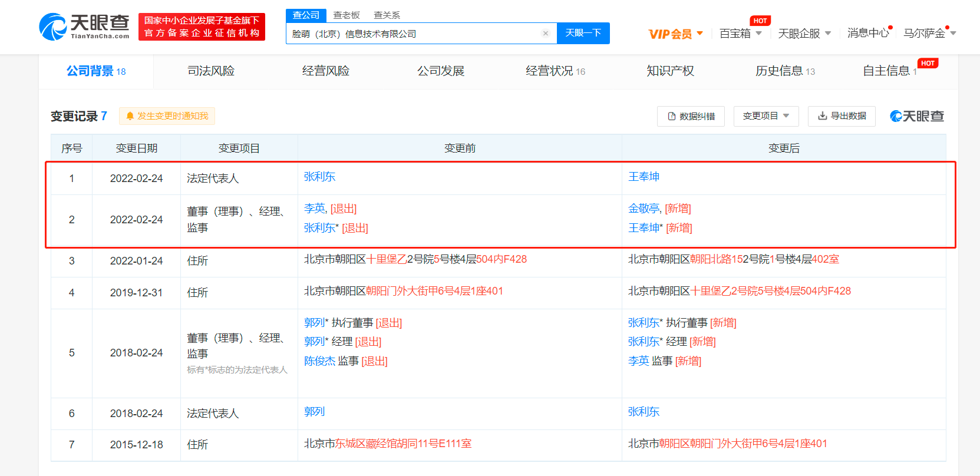Image resolution: width=980 pixels, height=476 pixels.
Task: Click the 发生变更时通知我 bell notification button
Action: [167, 116]
